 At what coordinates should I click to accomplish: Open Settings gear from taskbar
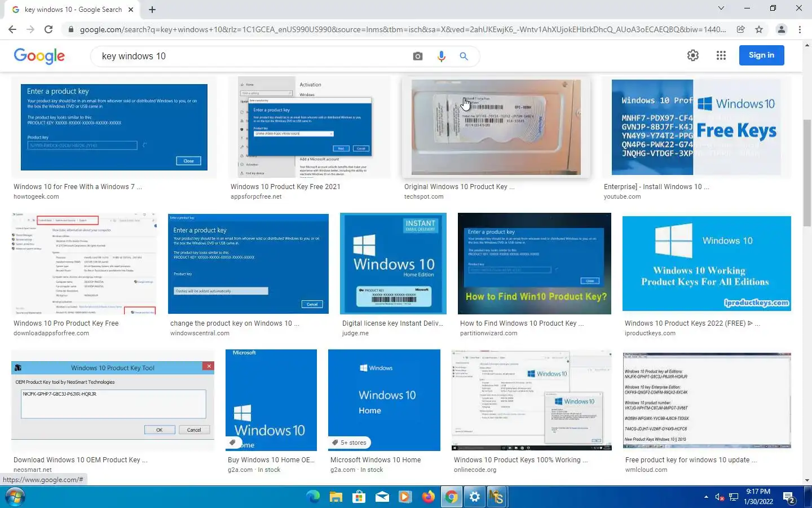pyautogui.click(x=475, y=497)
